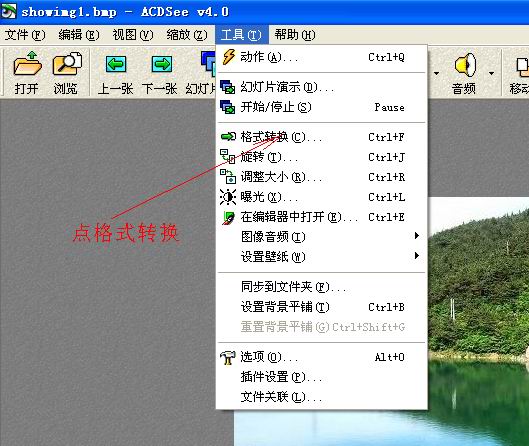Click the lightning 动作 icon in menu
Viewport: 529px width, 446px height.
[x=228, y=57]
